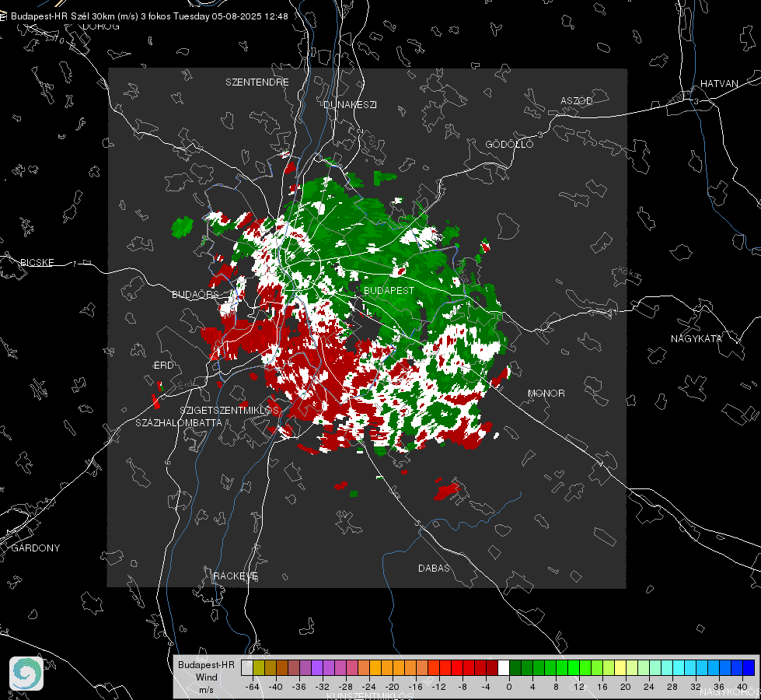Image resolution: width=761 pixels, height=700 pixels.
Task: Click the HATVAN city label
Action: pos(719,83)
